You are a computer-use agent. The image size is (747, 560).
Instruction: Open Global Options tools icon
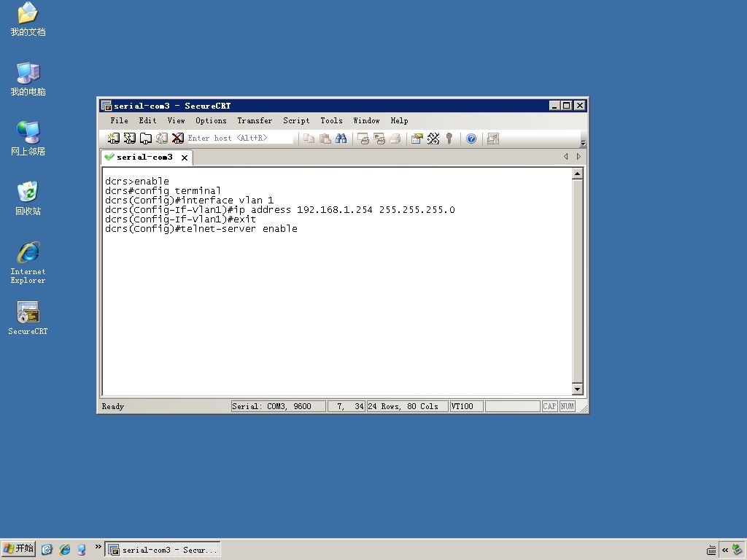tap(433, 139)
